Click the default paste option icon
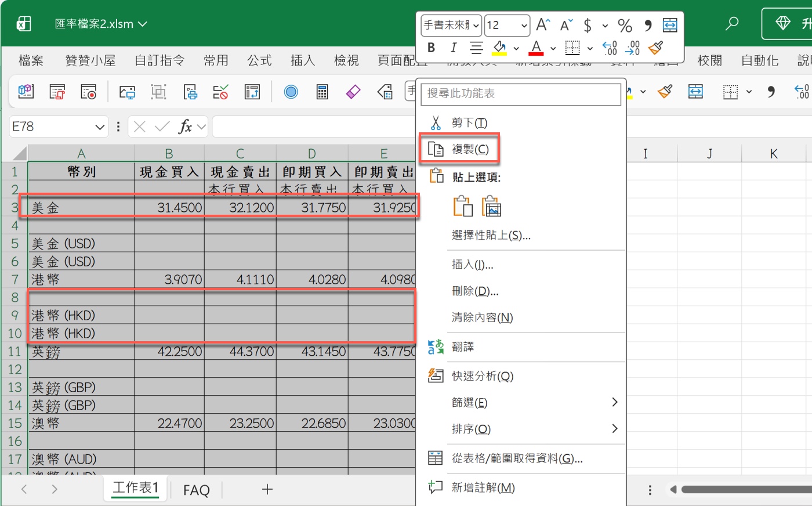Viewport: 812px width, 506px height. pos(463,206)
